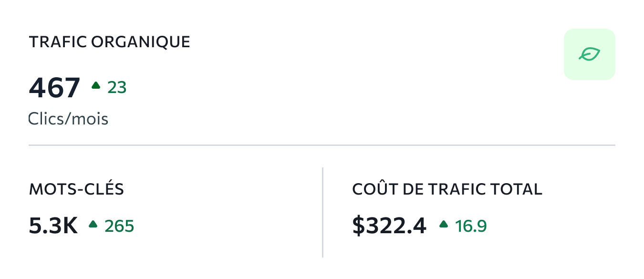Click the up arrow next to 16.9

tap(444, 224)
